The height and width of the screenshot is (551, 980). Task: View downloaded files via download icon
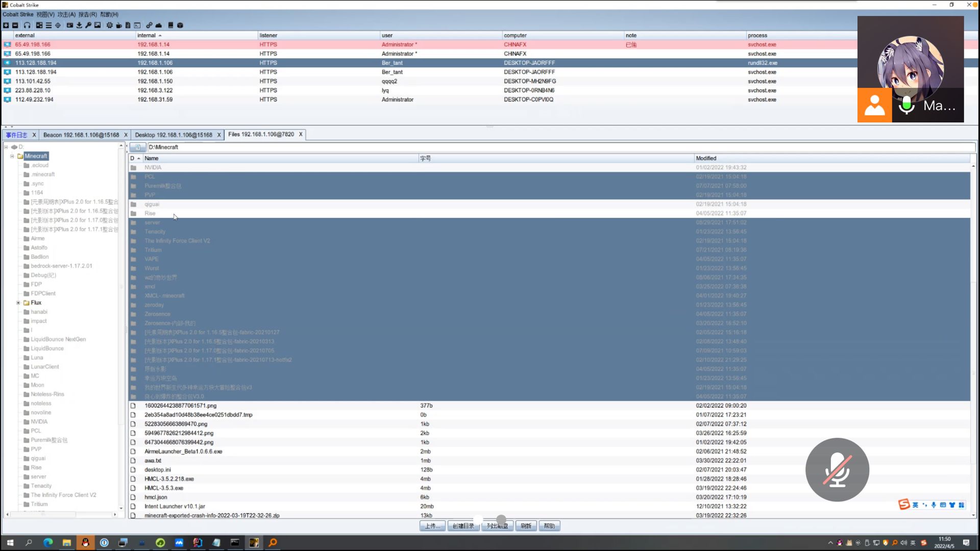[79, 25]
